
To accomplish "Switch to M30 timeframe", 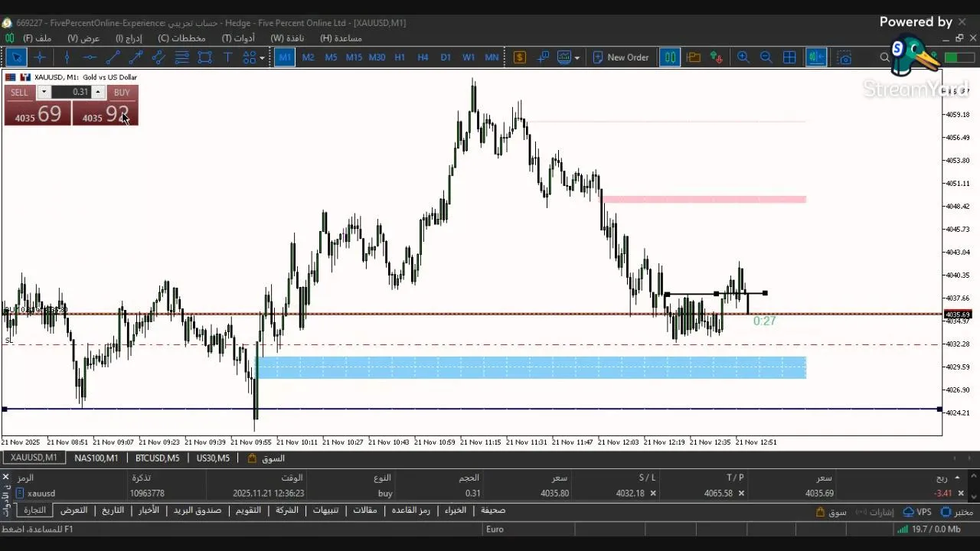I will click(x=377, y=57).
